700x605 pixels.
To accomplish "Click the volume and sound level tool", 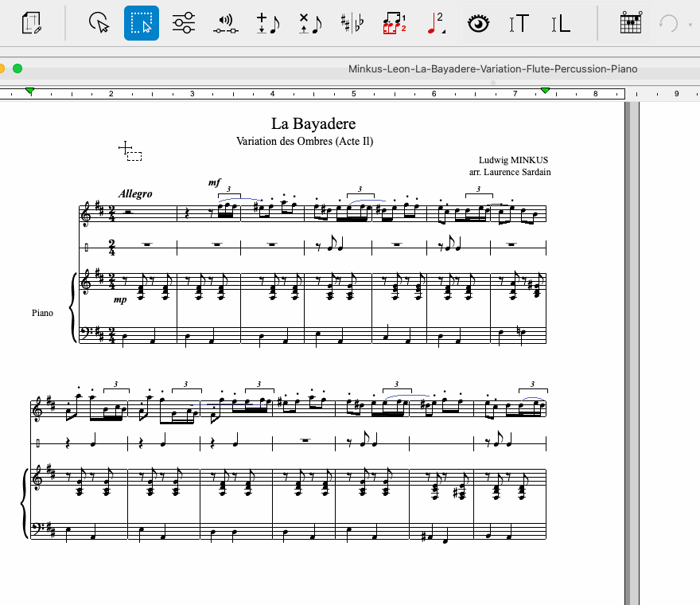I will coord(226,24).
